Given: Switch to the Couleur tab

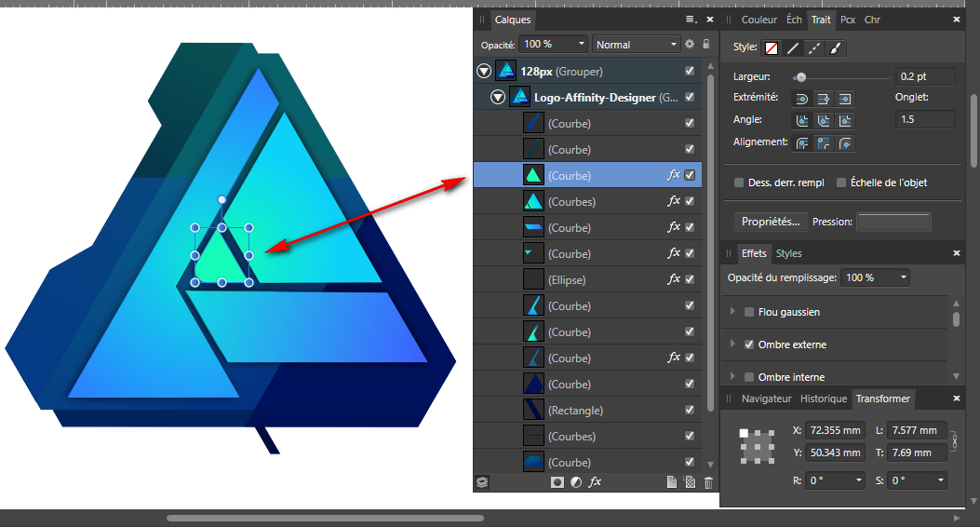Looking at the screenshot, I should point(758,20).
